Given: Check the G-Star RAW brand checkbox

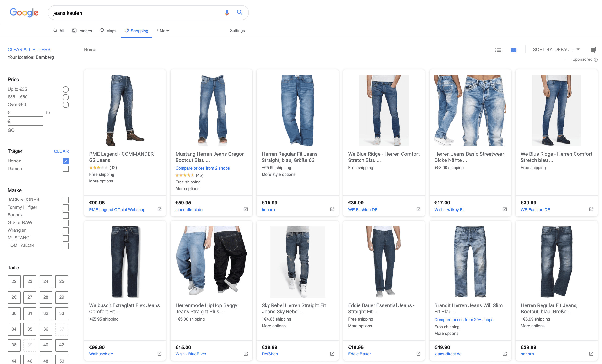Looking at the screenshot, I should tap(65, 223).
